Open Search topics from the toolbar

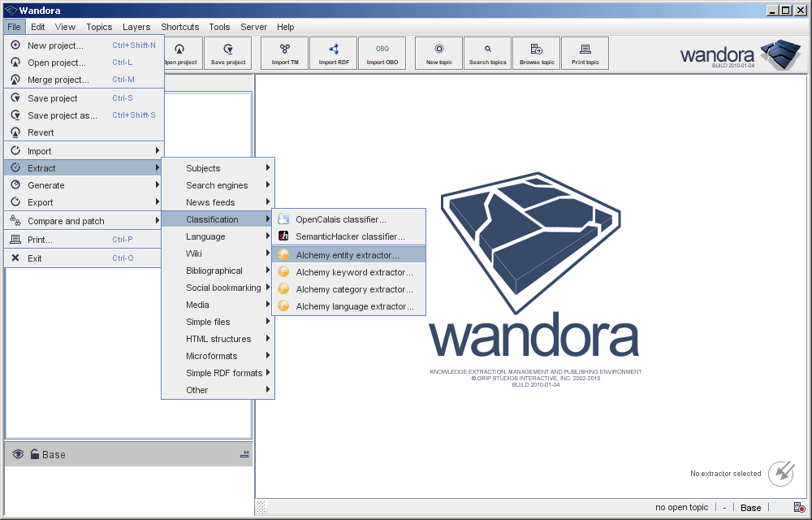click(487, 53)
